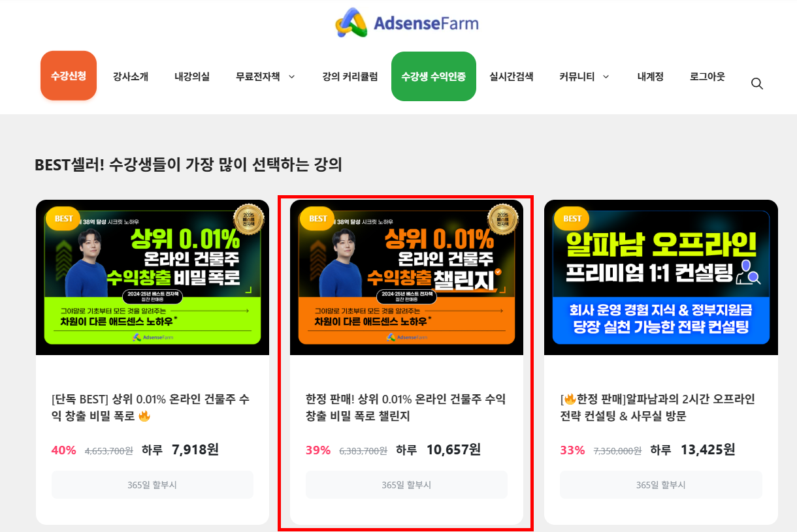Select the 로그아웃 link

(708, 76)
